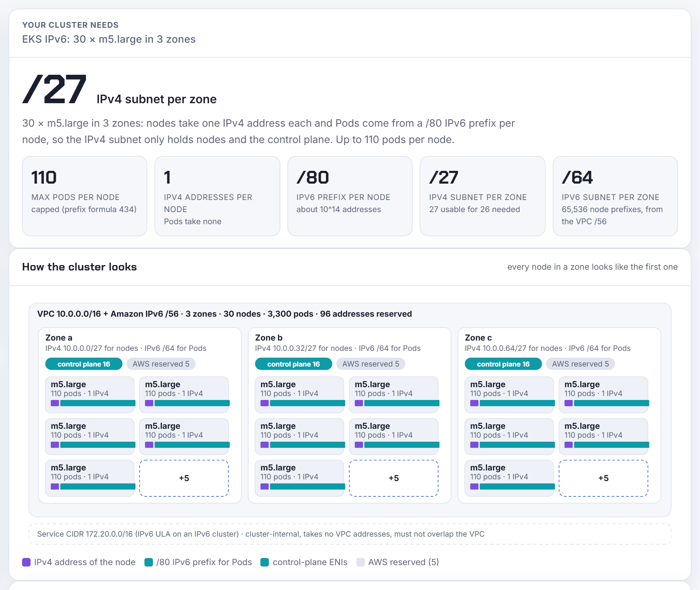Select the m5.large node card left of '+5' in Zone a
Screen dimensions: 700x590
click(x=90, y=478)
